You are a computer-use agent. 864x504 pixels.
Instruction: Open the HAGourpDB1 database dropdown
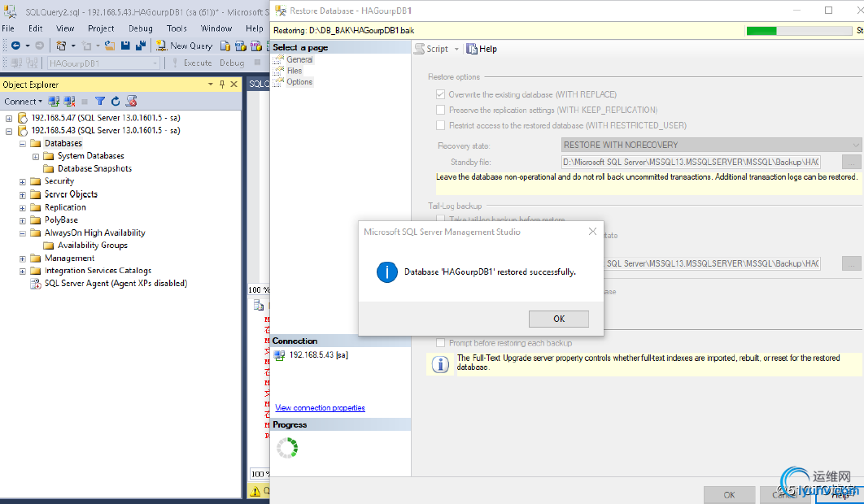103,63
